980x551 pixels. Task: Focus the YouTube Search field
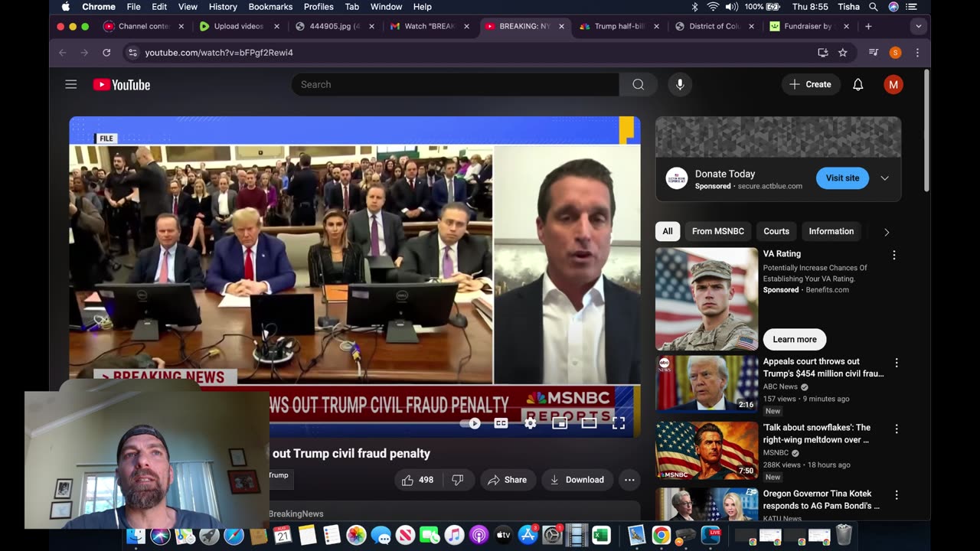455,84
